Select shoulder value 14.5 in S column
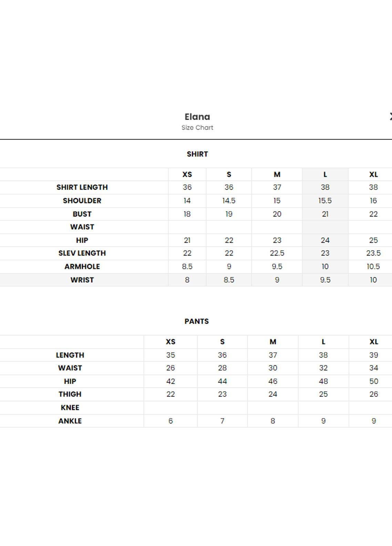This screenshot has width=392, height=546. coord(229,201)
